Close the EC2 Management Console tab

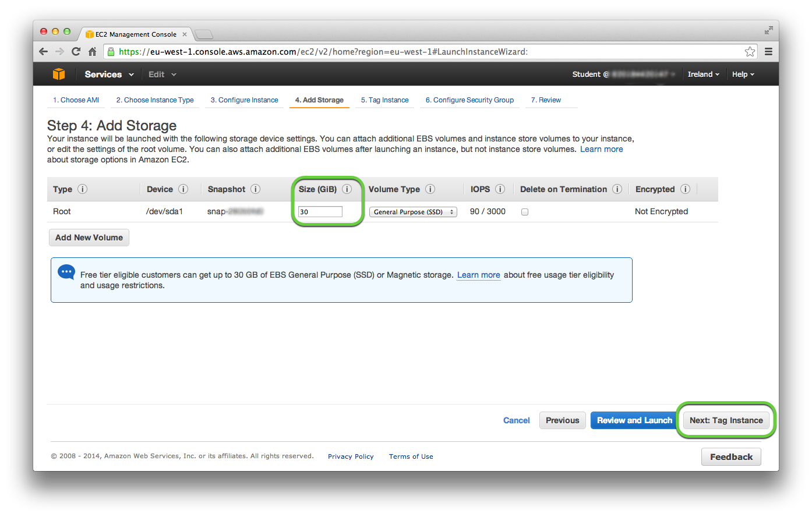tap(185, 34)
